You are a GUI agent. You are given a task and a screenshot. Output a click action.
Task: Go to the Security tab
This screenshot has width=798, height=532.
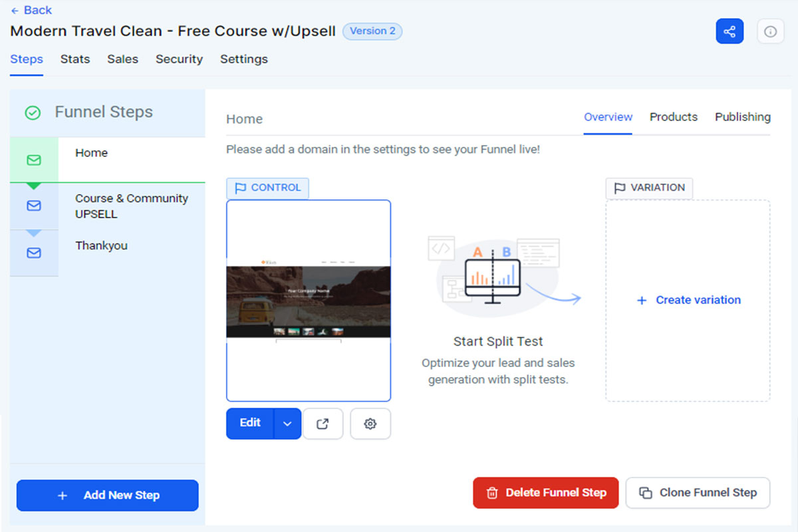pyautogui.click(x=179, y=59)
